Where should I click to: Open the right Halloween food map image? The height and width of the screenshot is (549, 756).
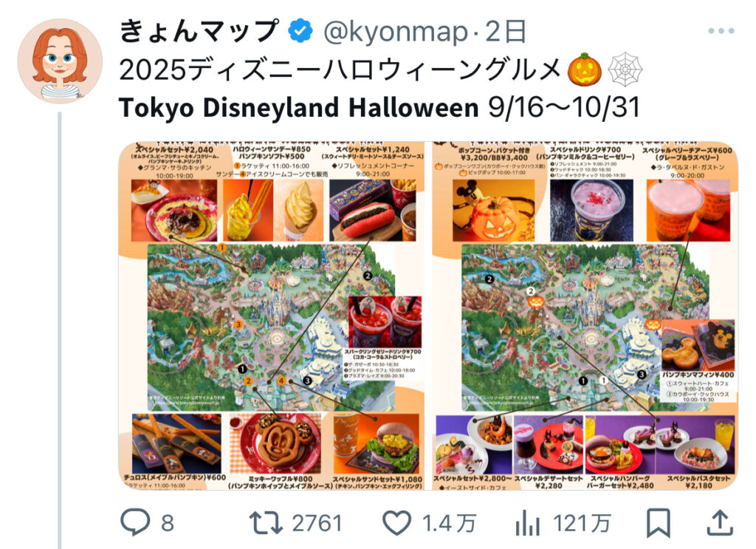coord(585,316)
